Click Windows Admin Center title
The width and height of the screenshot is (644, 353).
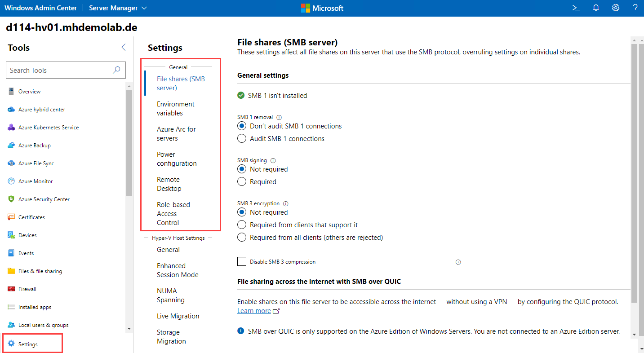[40, 8]
